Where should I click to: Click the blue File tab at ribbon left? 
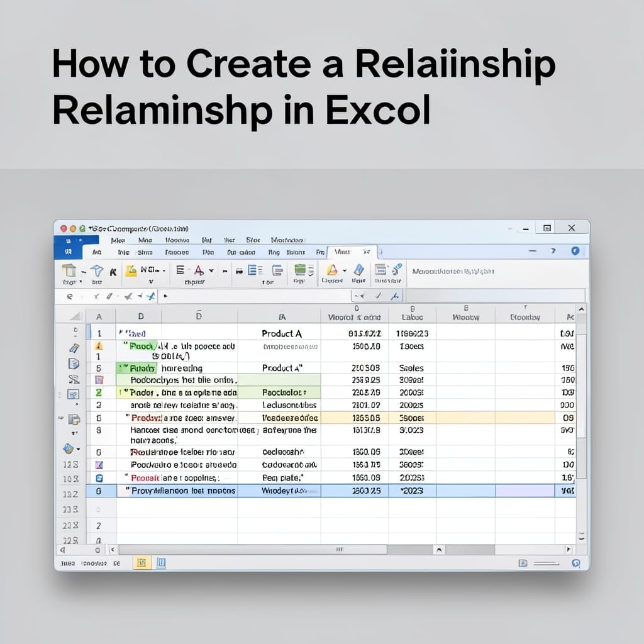pyautogui.click(x=68, y=252)
